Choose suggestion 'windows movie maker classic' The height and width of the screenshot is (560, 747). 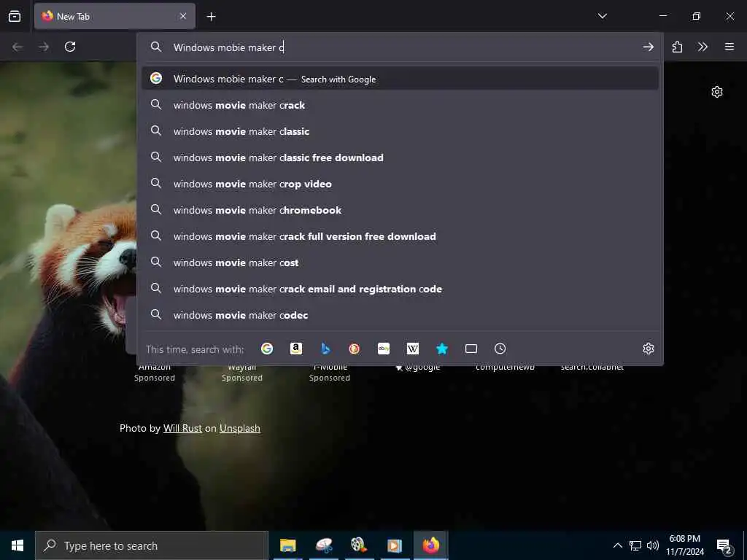point(400,131)
